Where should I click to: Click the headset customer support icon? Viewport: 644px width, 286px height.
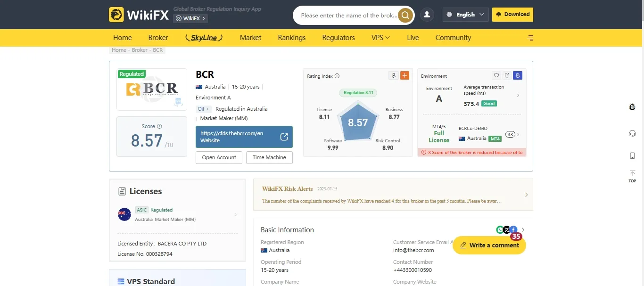coord(632,133)
